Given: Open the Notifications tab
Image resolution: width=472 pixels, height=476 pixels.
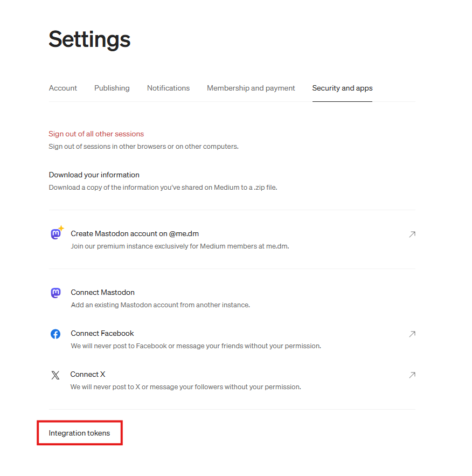Looking at the screenshot, I should [x=168, y=88].
